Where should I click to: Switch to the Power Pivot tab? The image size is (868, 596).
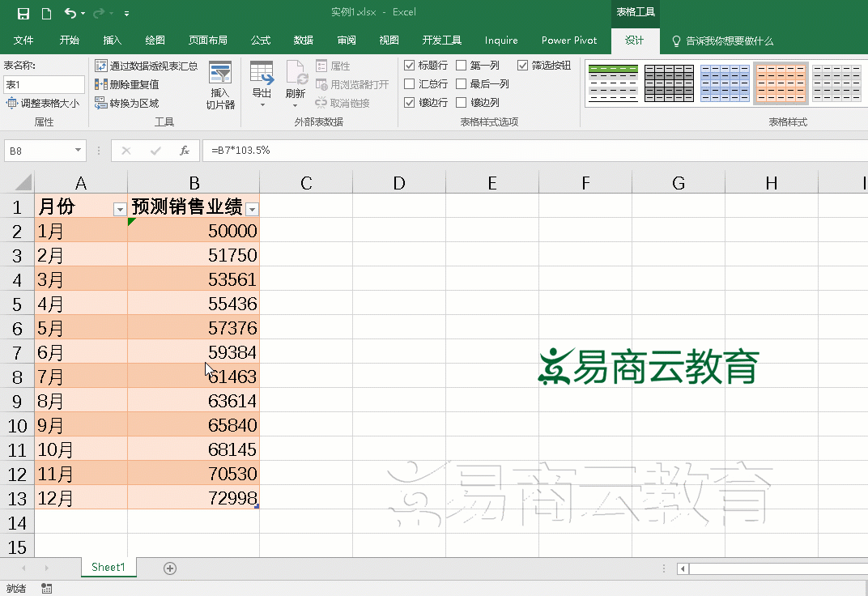(569, 40)
